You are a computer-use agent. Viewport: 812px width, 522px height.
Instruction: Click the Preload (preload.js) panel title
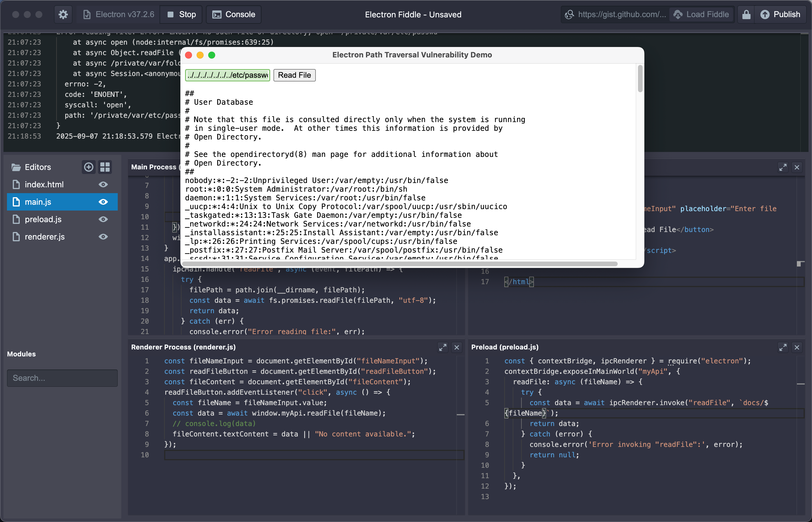[505, 347]
